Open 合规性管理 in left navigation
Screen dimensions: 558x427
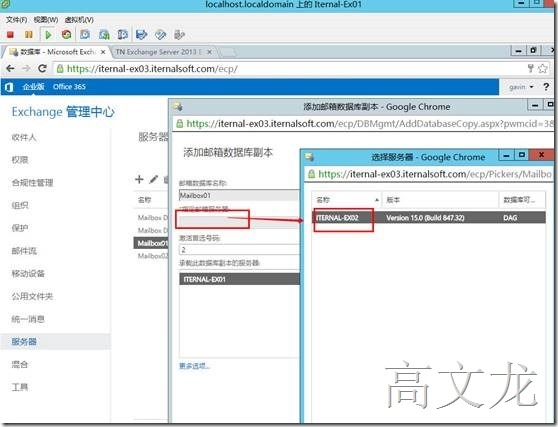pos(32,183)
